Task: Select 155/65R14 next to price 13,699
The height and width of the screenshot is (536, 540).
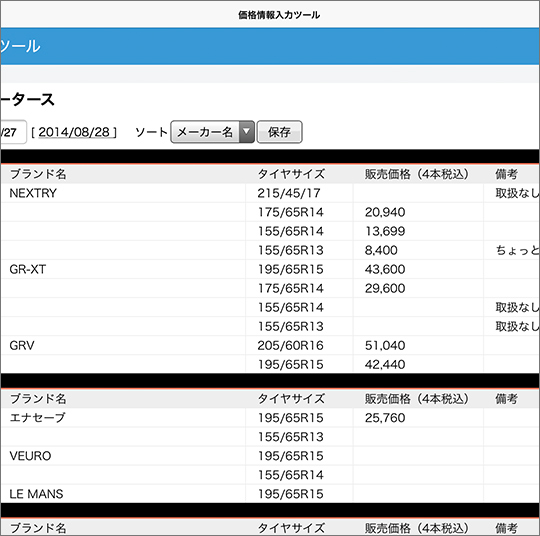Action: click(x=291, y=231)
